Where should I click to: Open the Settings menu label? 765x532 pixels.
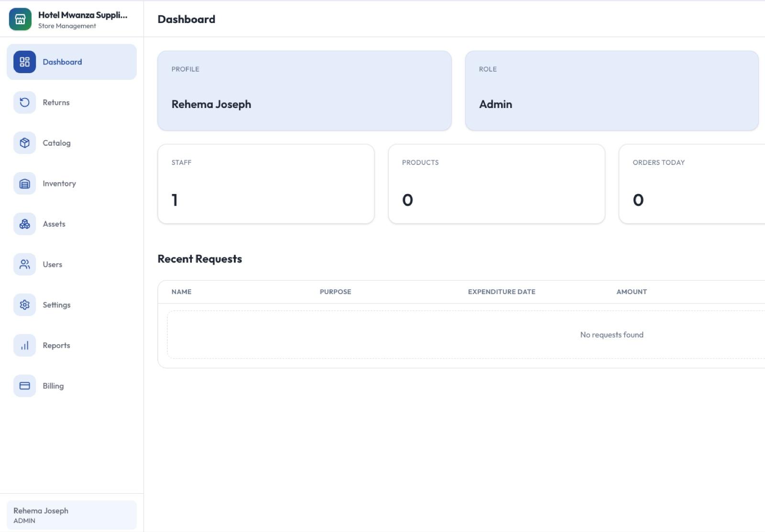56,305
